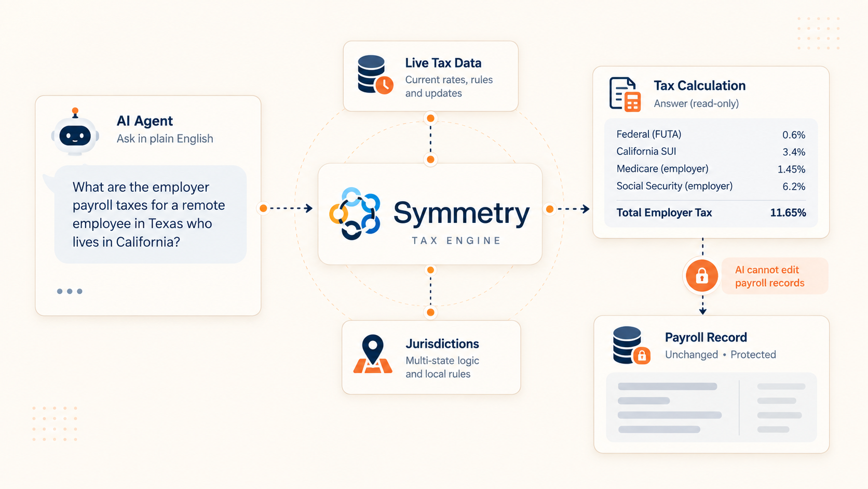Click the placeholder record table in Payroll Record
The height and width of the screenshot is (489, 868).
coord(712,407)
